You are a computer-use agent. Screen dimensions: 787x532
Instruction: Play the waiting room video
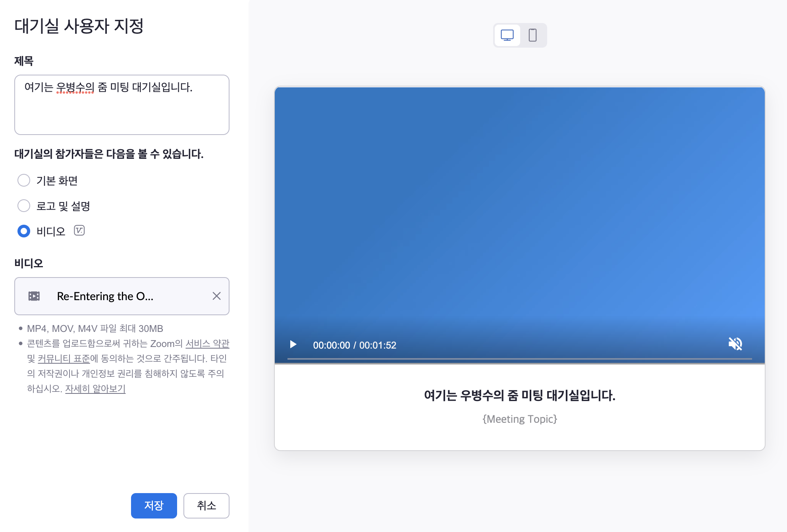293,344
